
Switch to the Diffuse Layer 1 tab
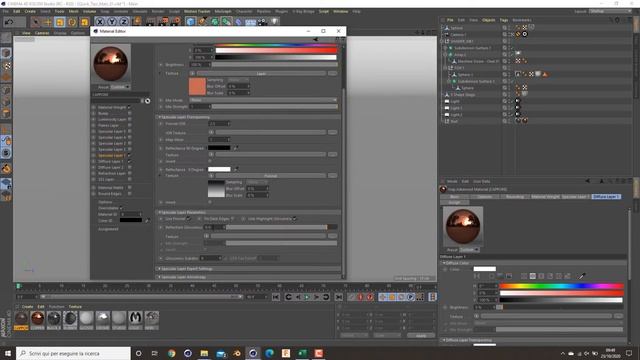pos(606,196)
